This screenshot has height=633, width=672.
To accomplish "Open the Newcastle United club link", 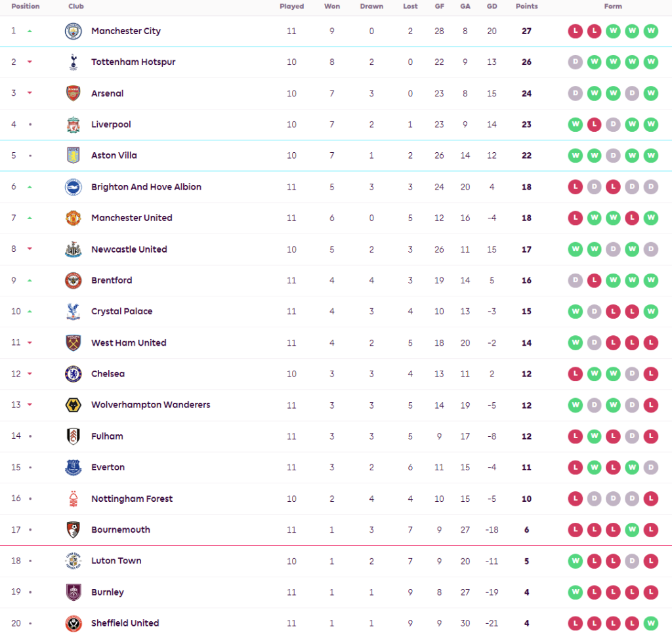I will click(x=129, y=249).
